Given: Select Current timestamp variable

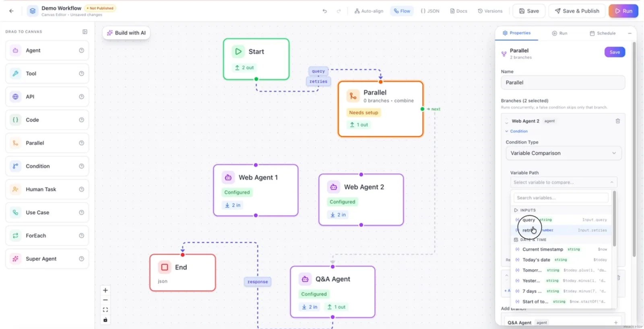Looking at the screenshot, I should (x=561, y=249).
